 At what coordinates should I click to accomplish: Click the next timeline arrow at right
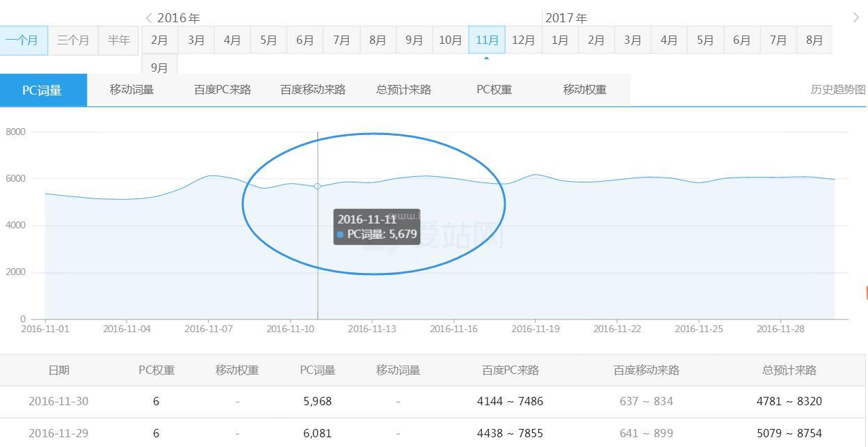855,18
